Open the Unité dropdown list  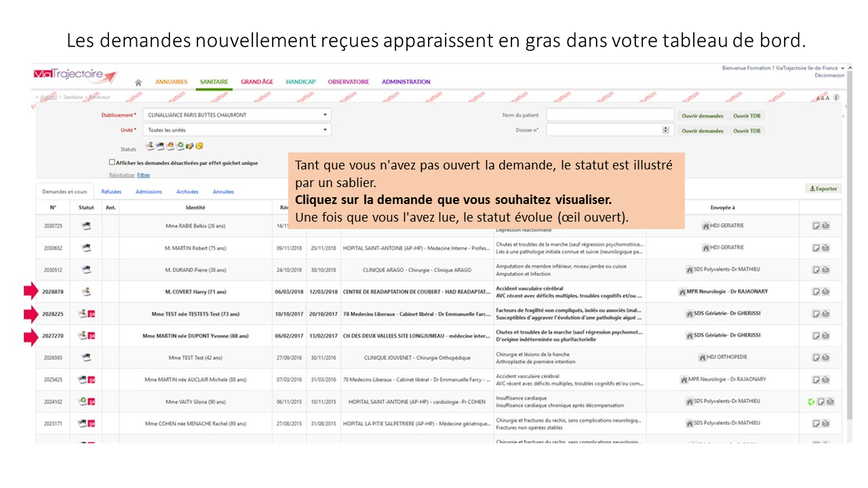click(x=325, y=130)
